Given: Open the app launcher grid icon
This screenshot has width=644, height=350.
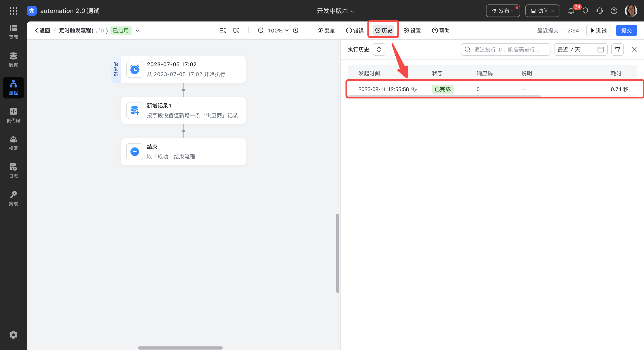Looking at the screenshot, I should tap(13, 11).
